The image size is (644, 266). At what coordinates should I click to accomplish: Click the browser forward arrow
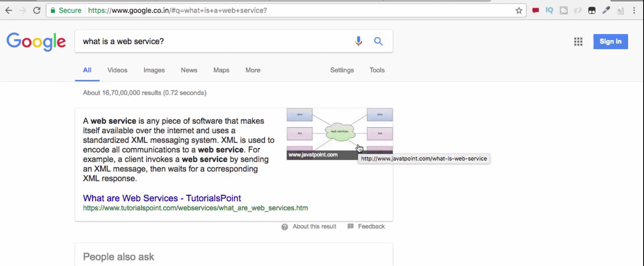(23, 10)
